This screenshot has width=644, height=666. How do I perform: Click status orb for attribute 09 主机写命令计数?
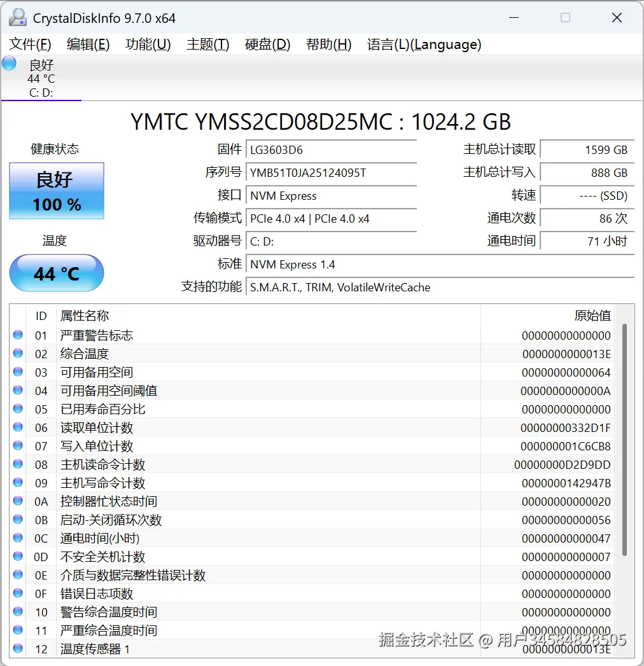tap(18, 482)
